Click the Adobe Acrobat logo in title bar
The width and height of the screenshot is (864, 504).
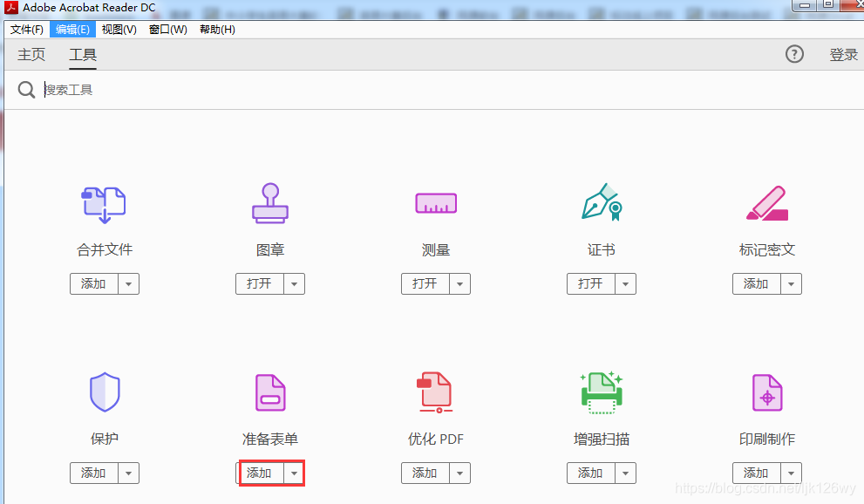11,7
